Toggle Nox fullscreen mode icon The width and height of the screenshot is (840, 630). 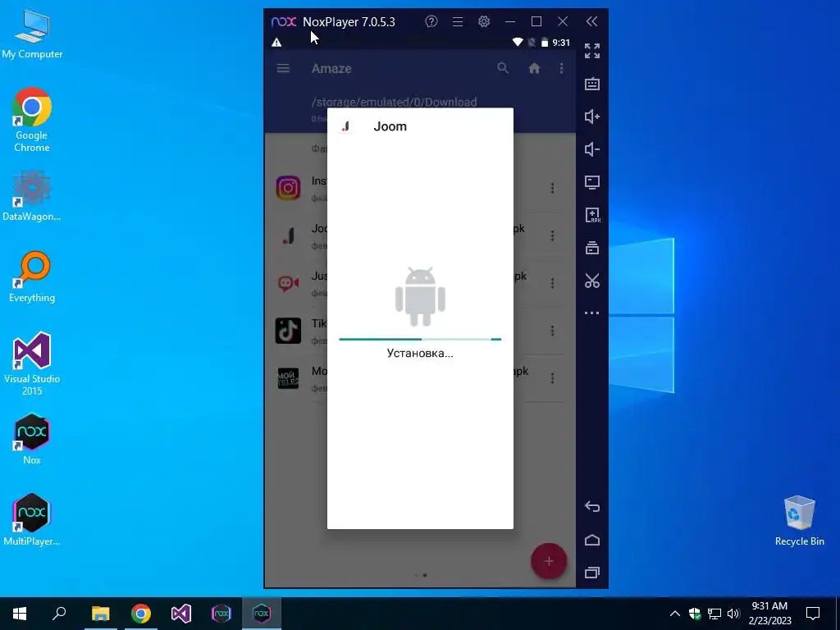point(592,51)
